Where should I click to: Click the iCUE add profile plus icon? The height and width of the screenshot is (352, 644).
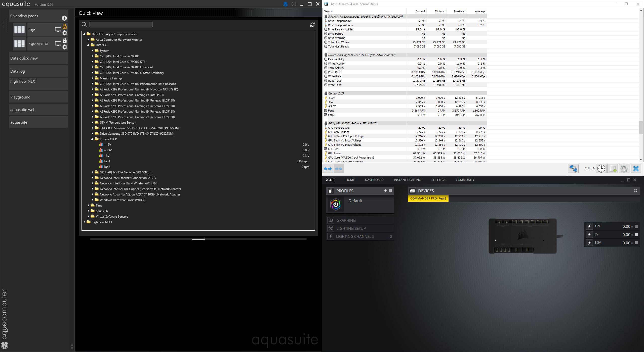[x=385, y=191]
